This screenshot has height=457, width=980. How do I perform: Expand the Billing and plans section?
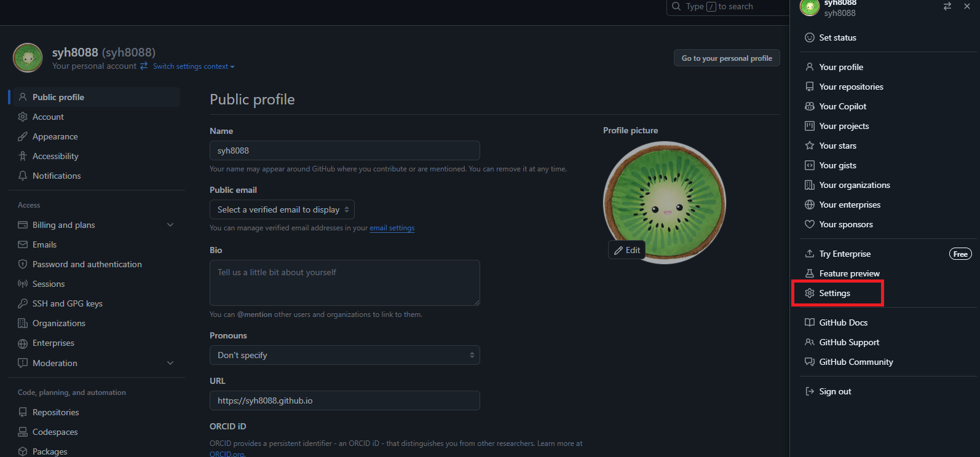[x=170, y=225]
